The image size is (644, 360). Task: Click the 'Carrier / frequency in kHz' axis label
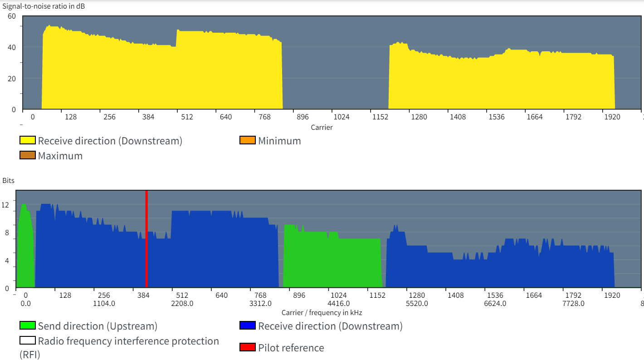pos(322,312)
